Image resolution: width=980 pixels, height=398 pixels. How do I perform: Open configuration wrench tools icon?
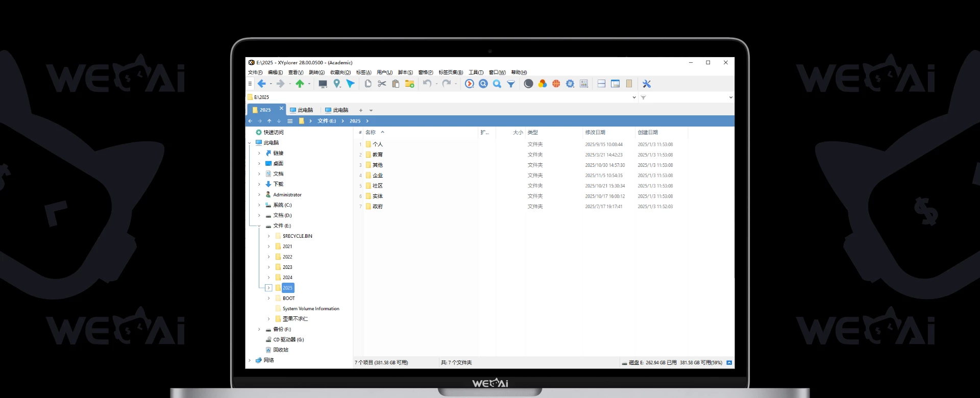tap(647, 84)
